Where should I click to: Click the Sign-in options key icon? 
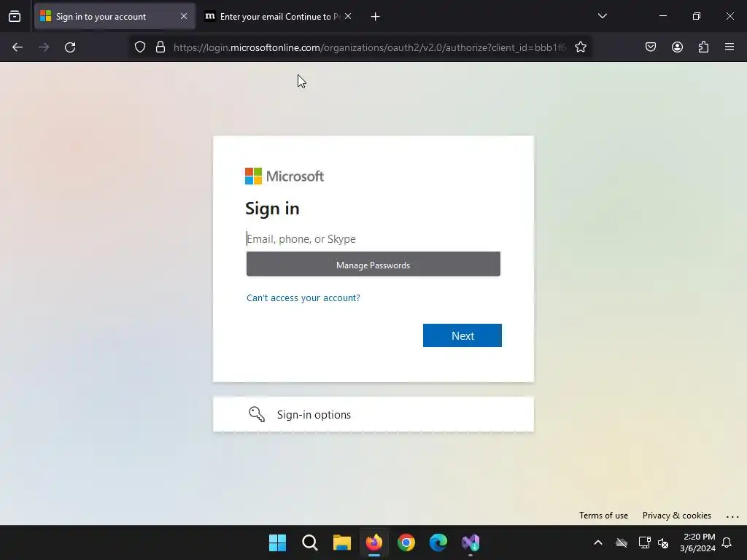[x=257, y=414]
